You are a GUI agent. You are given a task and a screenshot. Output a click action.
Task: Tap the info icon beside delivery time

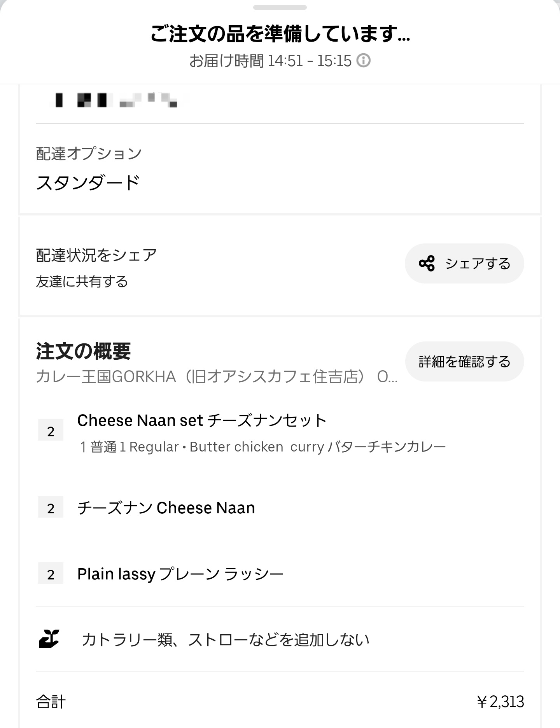click(364, 61)
